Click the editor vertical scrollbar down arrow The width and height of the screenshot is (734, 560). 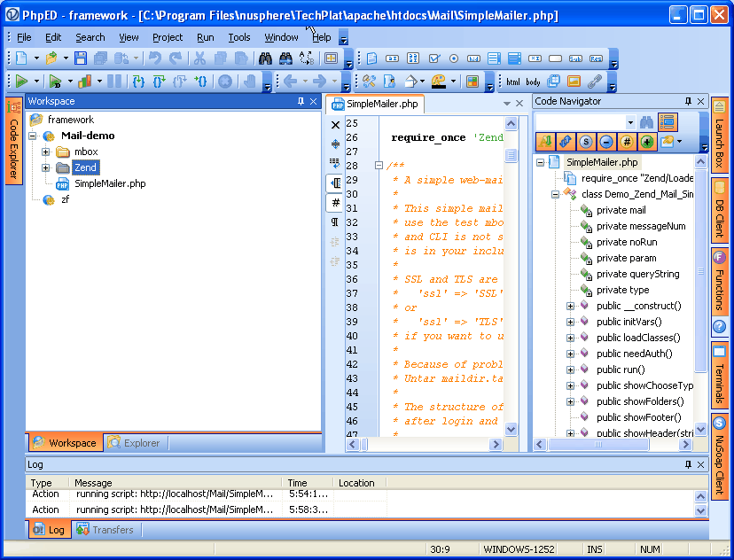tap(511, 429)
